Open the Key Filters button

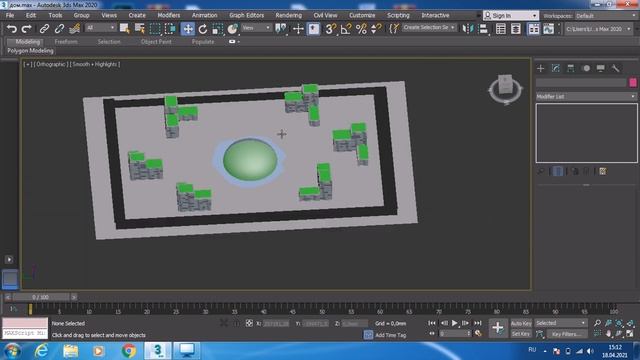click(x=567, y=334)
